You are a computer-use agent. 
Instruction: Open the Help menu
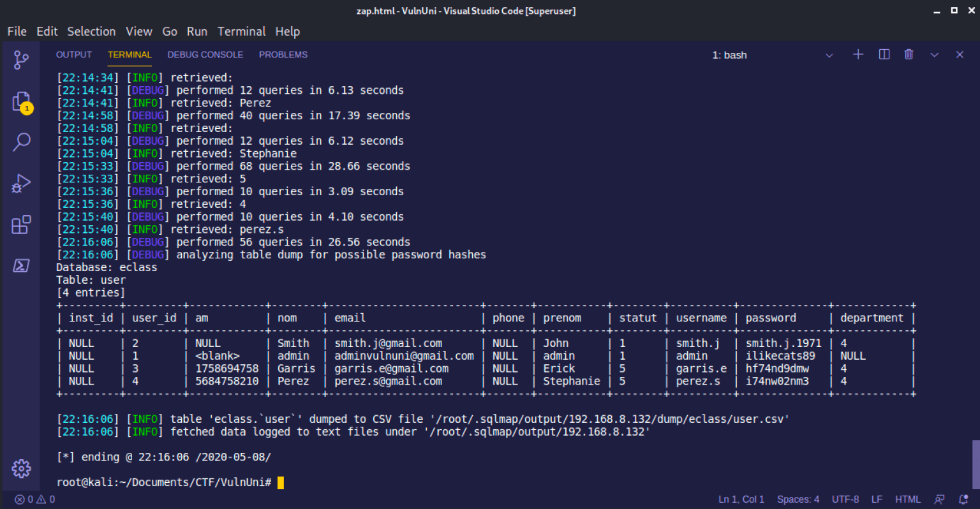[x=288, y=31]
